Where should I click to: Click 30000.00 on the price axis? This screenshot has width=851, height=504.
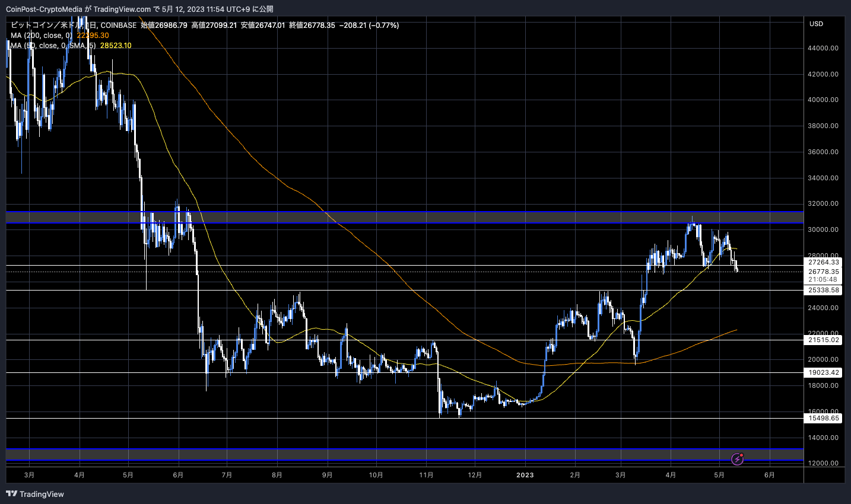pos(823,229)
